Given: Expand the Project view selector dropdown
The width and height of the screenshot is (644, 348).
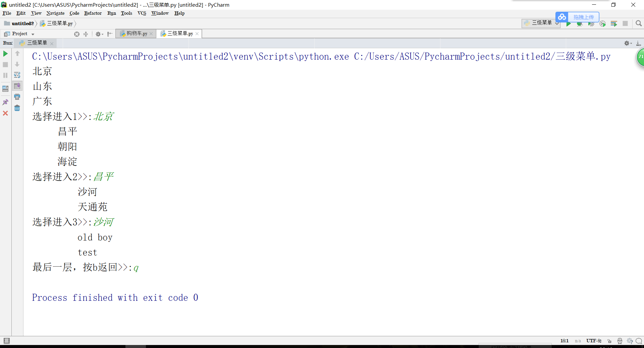Looking at the screenshot, I should 33,34.
